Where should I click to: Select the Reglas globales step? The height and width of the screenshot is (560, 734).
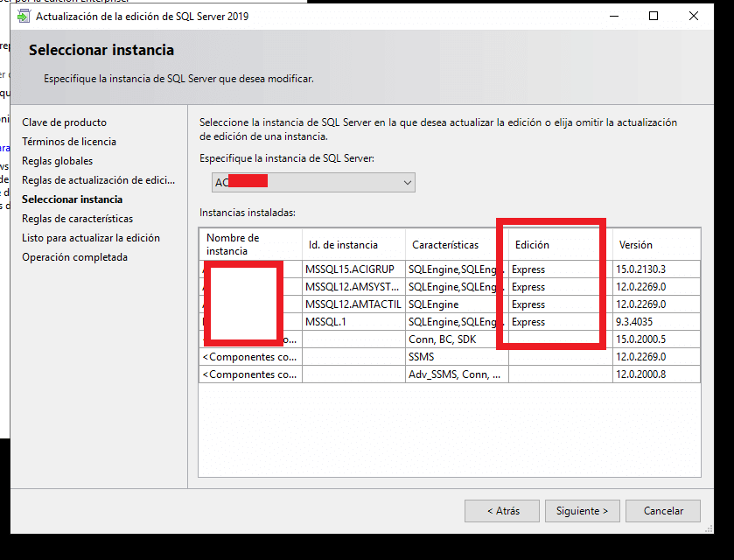(x=57, y=161)
